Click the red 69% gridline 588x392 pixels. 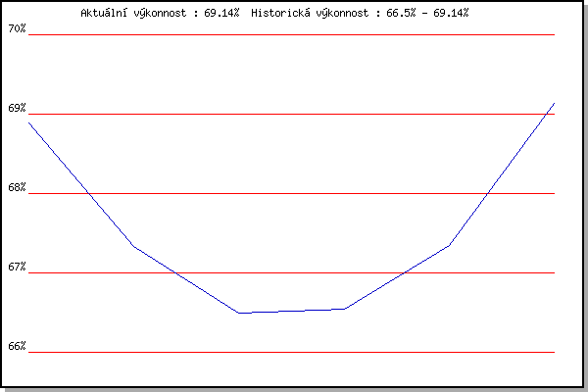point(294,114)
